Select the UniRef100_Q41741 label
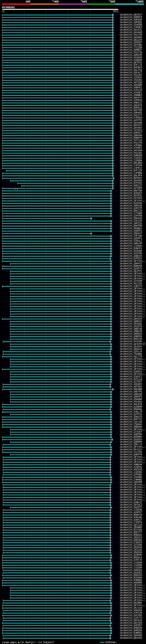 131,70
